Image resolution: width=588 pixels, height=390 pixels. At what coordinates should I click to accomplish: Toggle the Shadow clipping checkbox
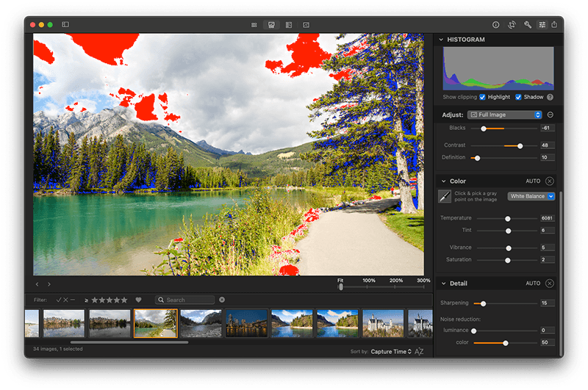(518, 97)
